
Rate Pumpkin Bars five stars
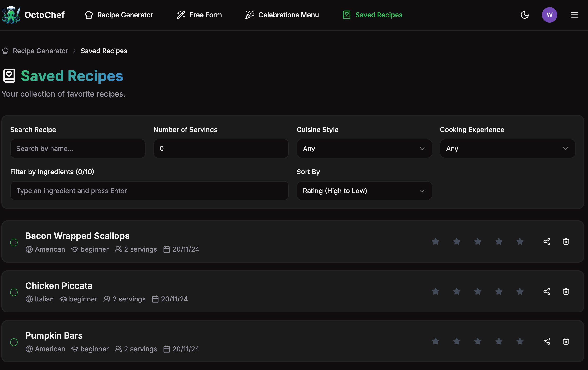520,341
